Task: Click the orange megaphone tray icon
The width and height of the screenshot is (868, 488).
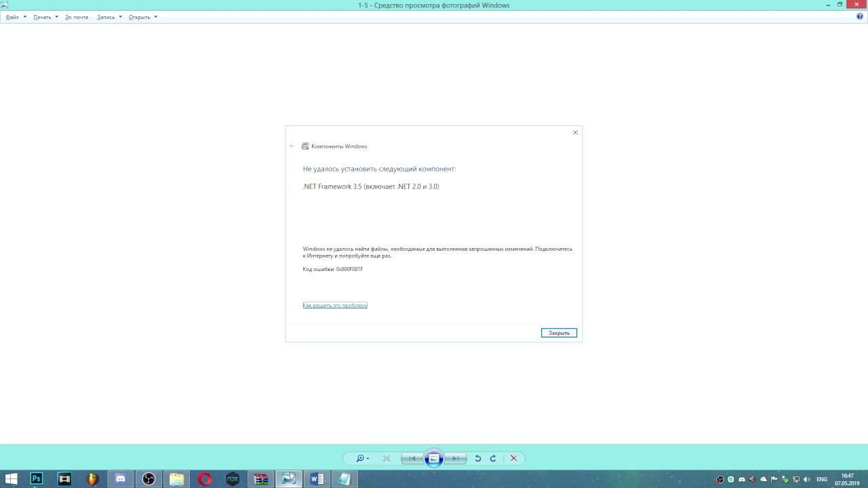Action: click(752, 479)
